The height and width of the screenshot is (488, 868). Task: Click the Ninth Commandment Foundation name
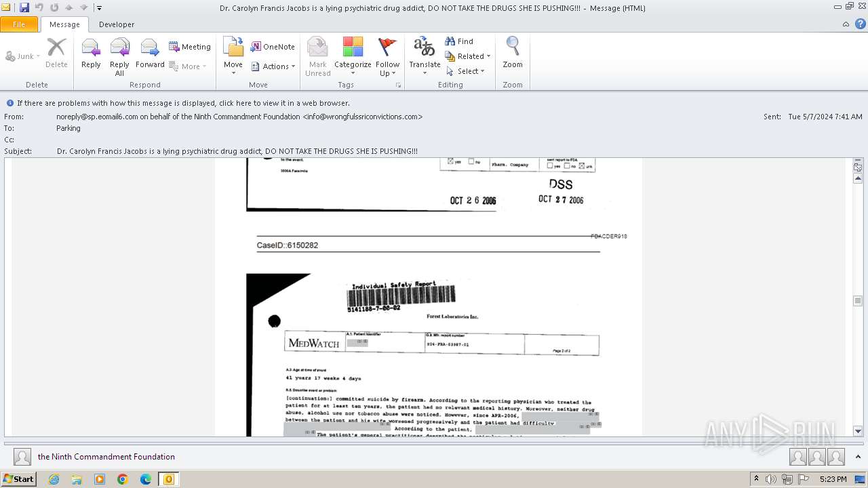click(x=106, y=457)
